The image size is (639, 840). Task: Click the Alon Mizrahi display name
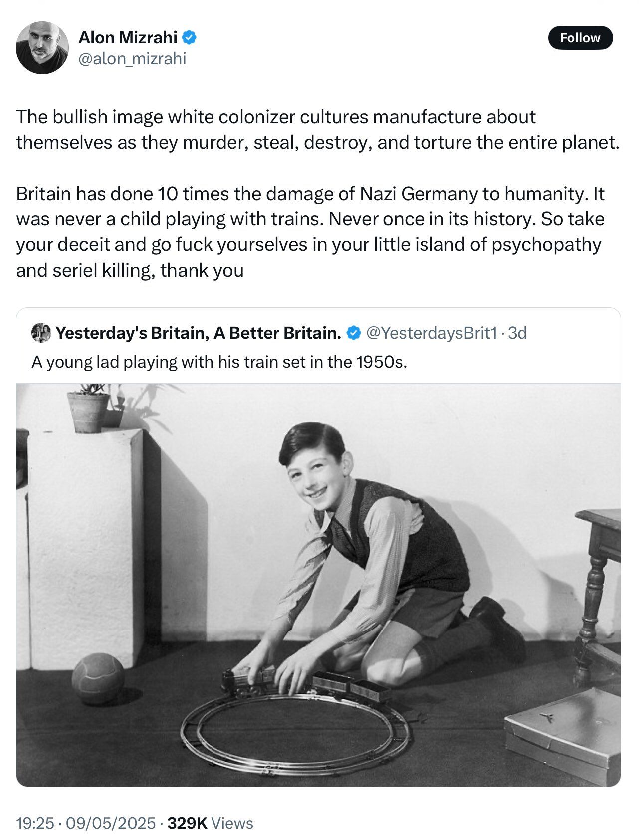128,37
